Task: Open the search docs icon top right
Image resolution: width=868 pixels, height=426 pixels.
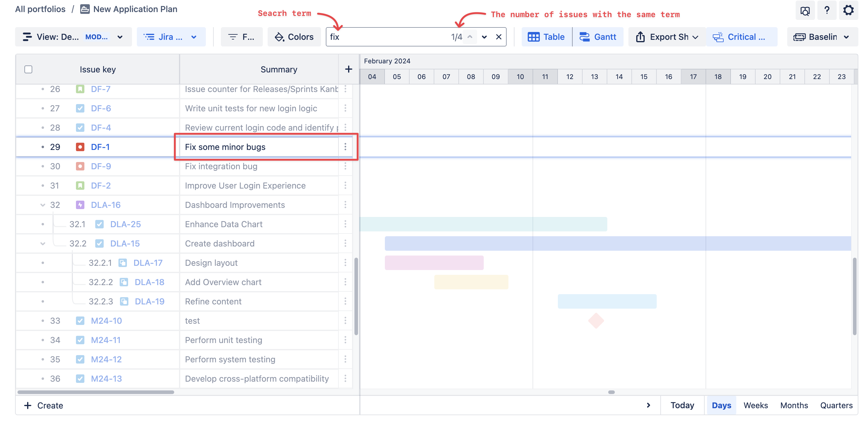Action: click(805, 11)
